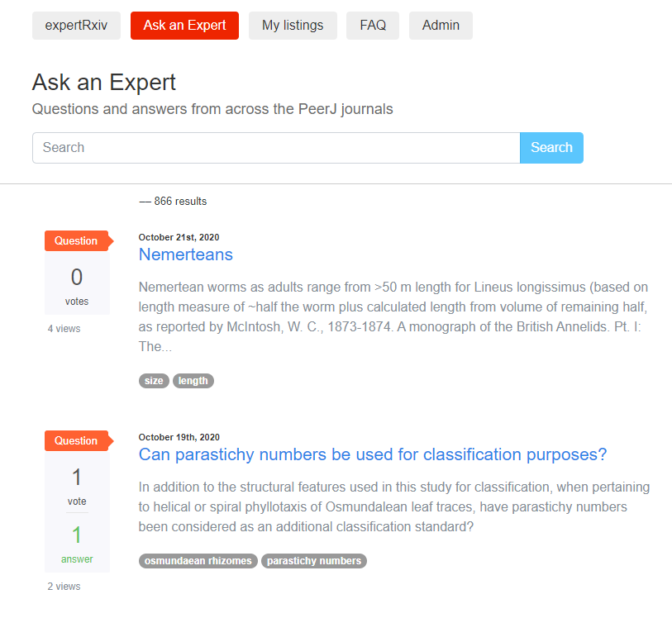
Task: Click the 866 results count
Action: pos(180,202)
